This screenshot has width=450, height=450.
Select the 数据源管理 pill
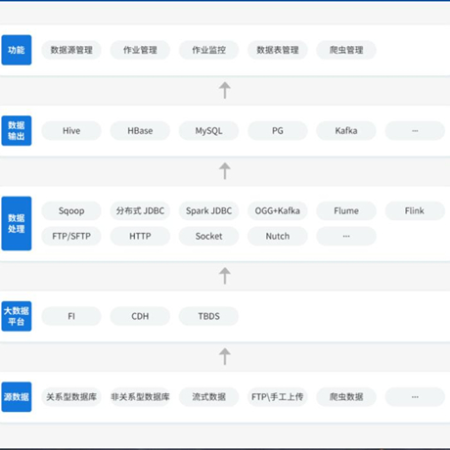point(71,50)
